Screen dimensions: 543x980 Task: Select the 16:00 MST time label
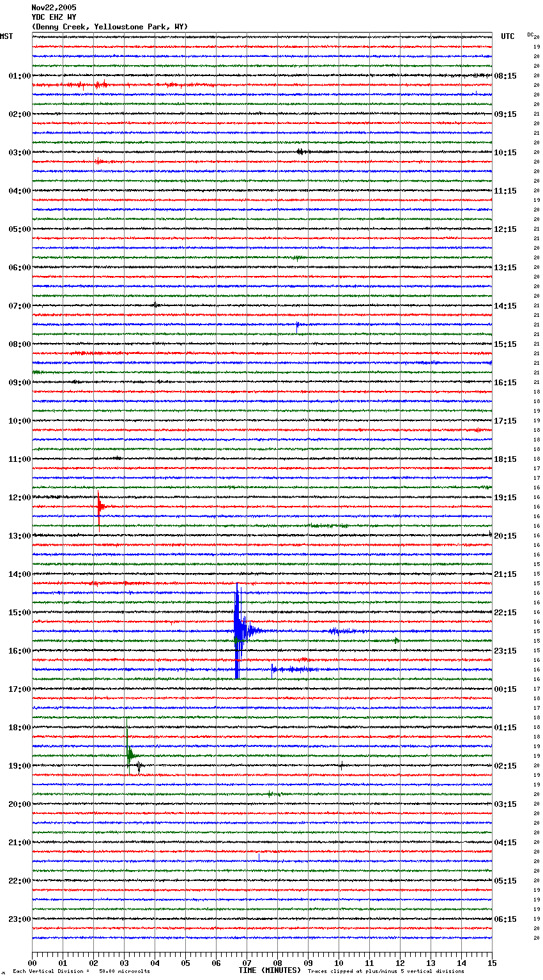coord(19,651)
